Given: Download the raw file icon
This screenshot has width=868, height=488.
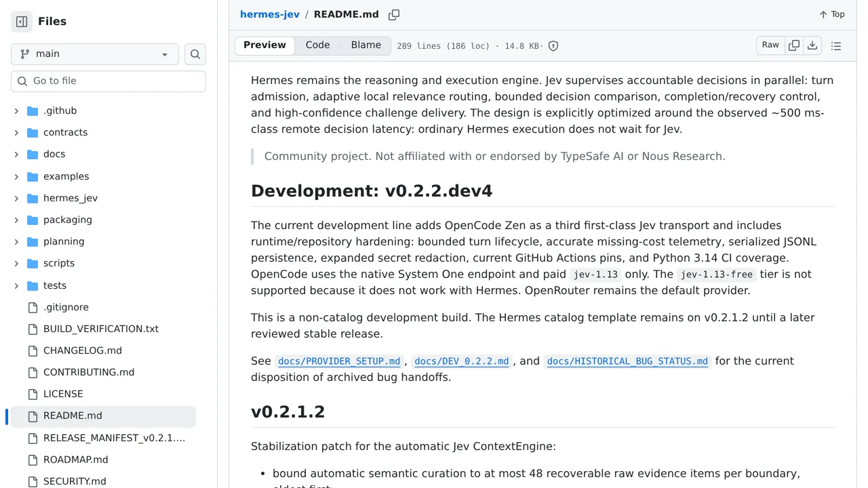Looking at the screenshot, I should (812, 45).
